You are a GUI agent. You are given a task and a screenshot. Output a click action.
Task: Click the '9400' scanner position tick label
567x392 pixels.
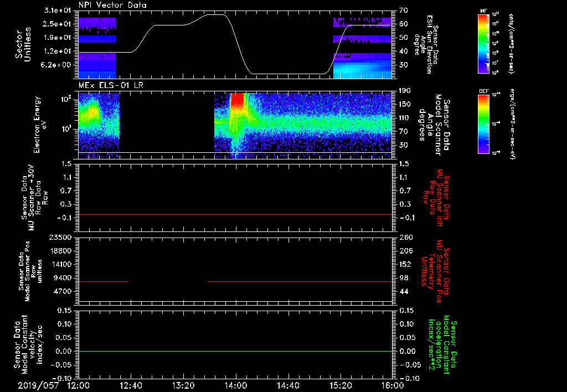point(63,278)
